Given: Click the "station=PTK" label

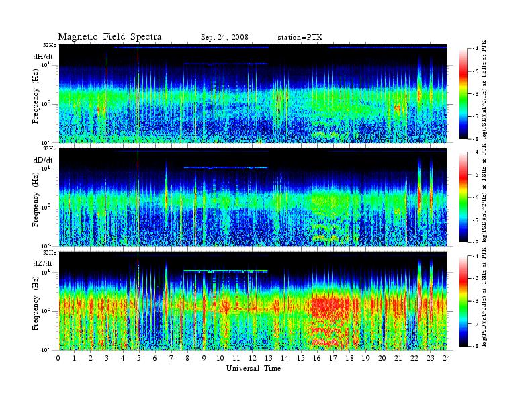Looking at the screenshot, I should (x=300, y=38).
